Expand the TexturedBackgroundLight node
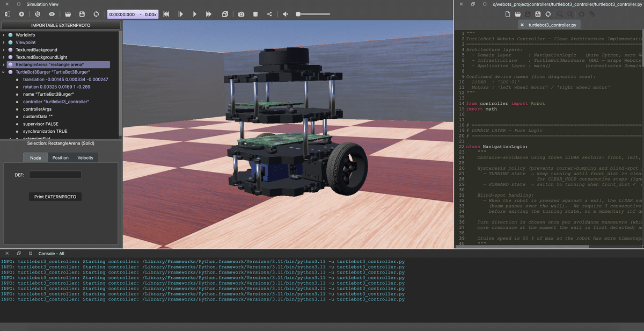The image size is (644, 331). pos(3,57)
